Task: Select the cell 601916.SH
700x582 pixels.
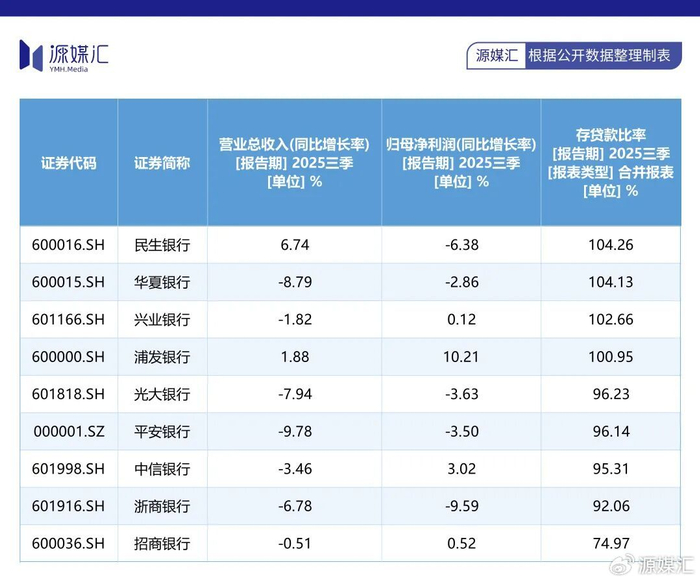Action: (x=68, y=506)
